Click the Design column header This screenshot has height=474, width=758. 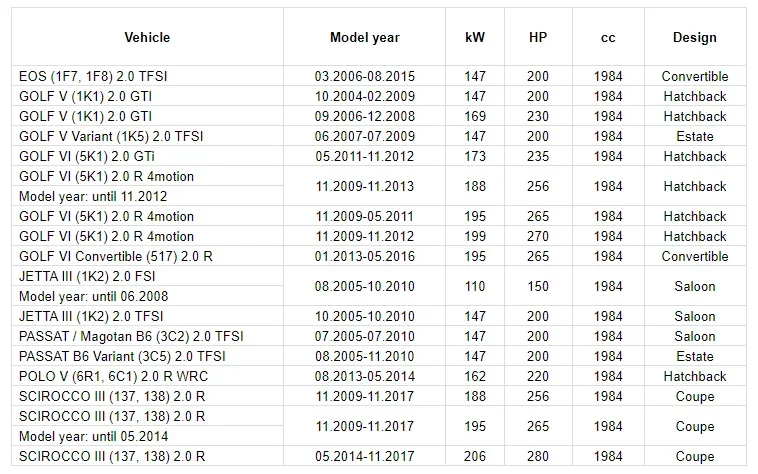click(695, 37)
